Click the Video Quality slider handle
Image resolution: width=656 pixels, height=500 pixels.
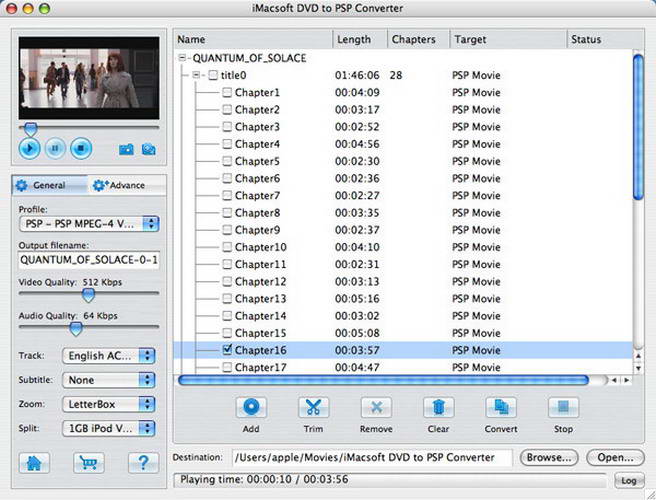click(x=88, y=295)
